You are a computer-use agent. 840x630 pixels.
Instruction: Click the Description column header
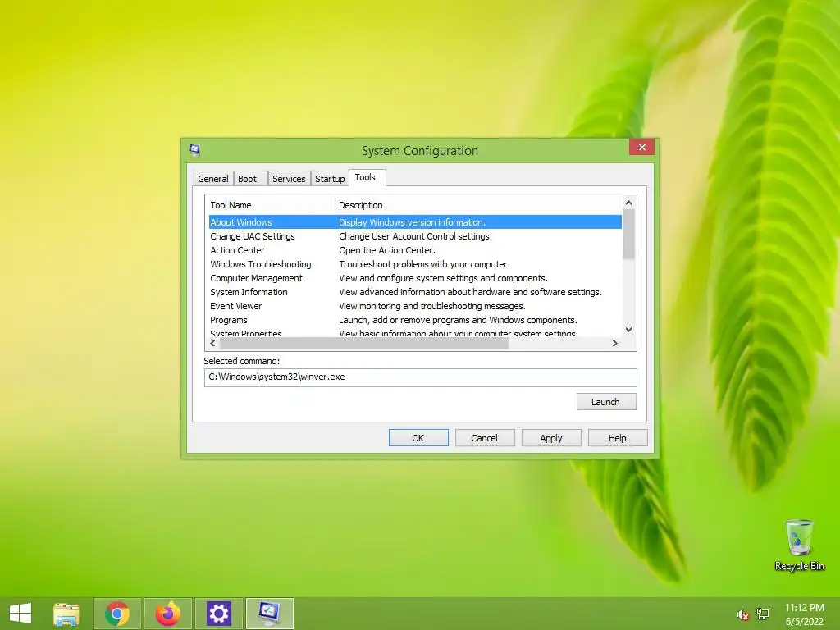pos(477,204)
